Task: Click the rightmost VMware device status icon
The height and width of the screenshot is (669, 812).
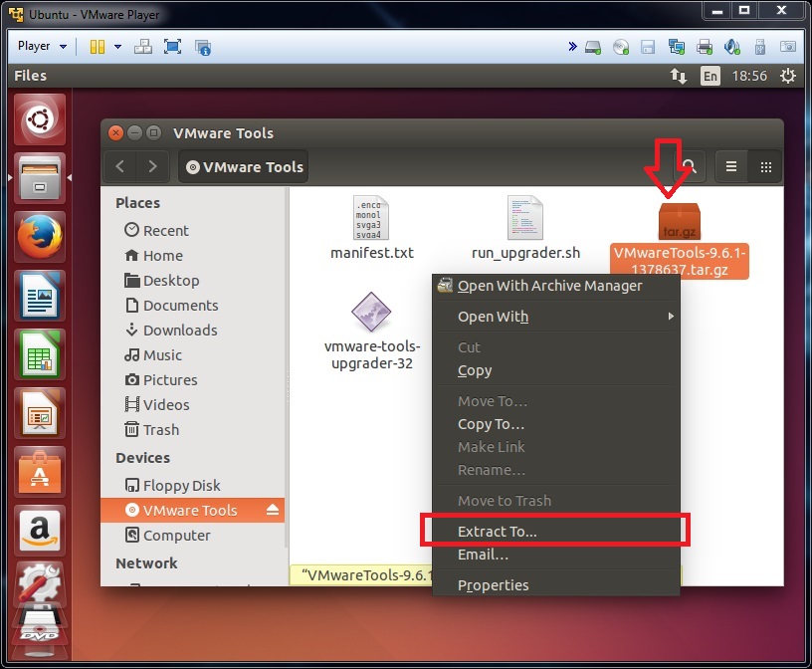Action: 788,47
